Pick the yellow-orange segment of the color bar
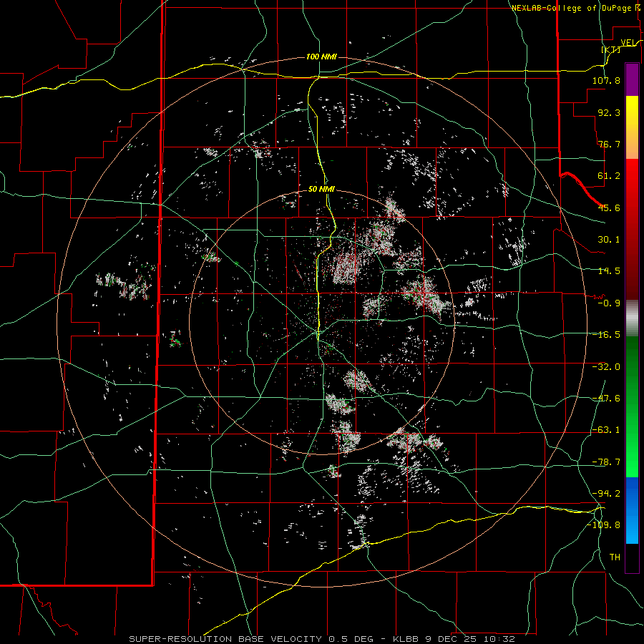 click(x=632, y=127)
